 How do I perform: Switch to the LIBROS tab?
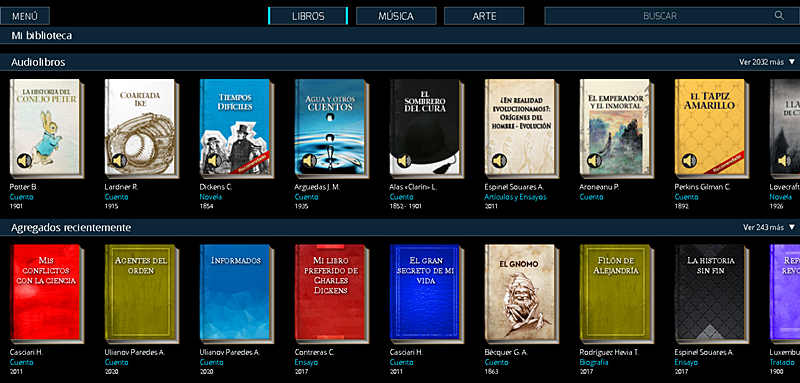(308, 16)
